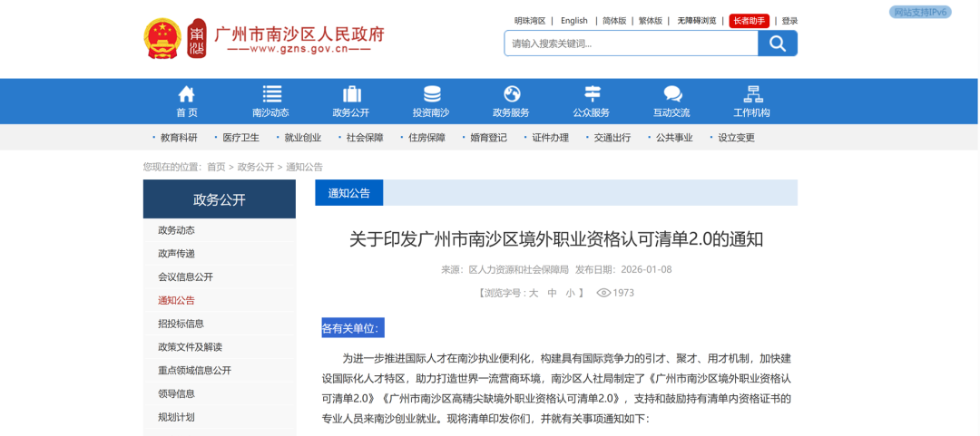Image resolution: width=980 pixels, height=436 pixels.
Task: Open the 社会保障 service link
Action: pos(365,138)
